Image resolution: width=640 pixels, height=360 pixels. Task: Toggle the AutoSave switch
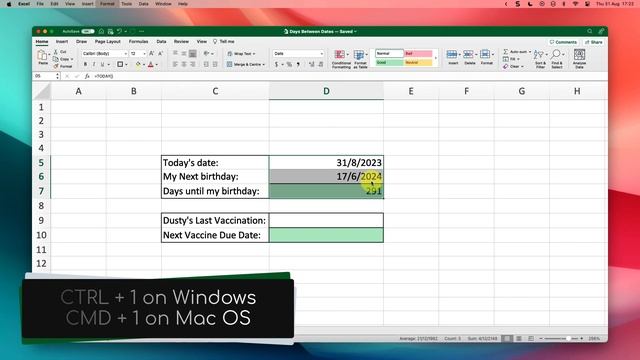point(88,31)
